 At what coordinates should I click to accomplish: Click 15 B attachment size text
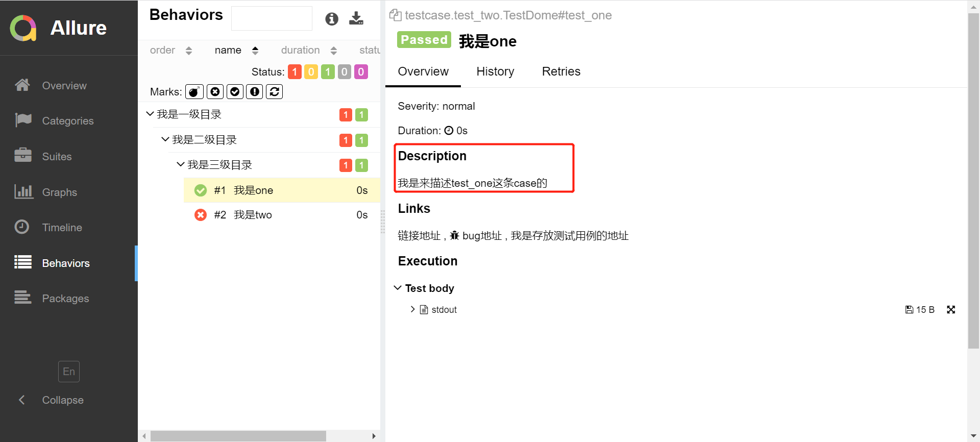925,310
